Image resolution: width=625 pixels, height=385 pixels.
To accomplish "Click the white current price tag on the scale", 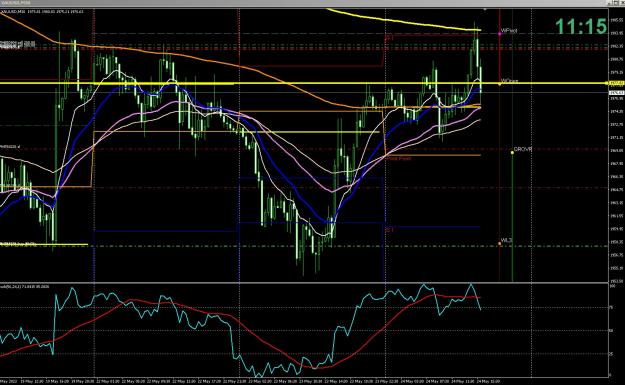I will 617,93.
